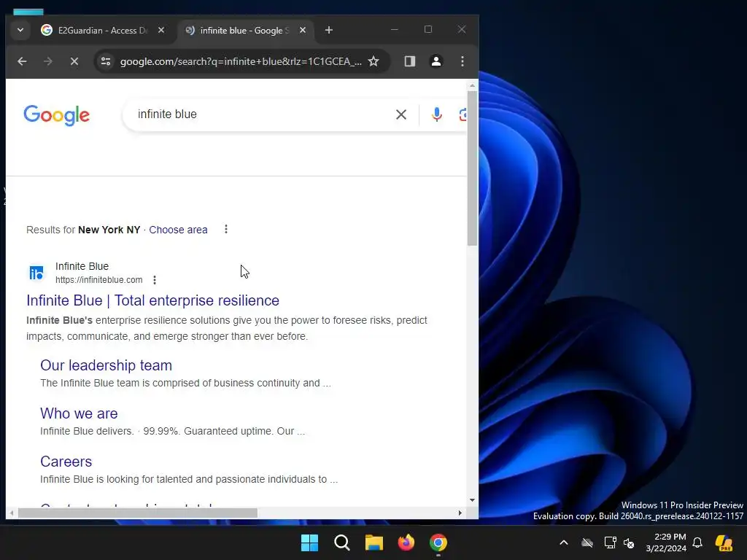Search by image with camera icon
This screenshot has height=560, width=747.
click(462, 114)
